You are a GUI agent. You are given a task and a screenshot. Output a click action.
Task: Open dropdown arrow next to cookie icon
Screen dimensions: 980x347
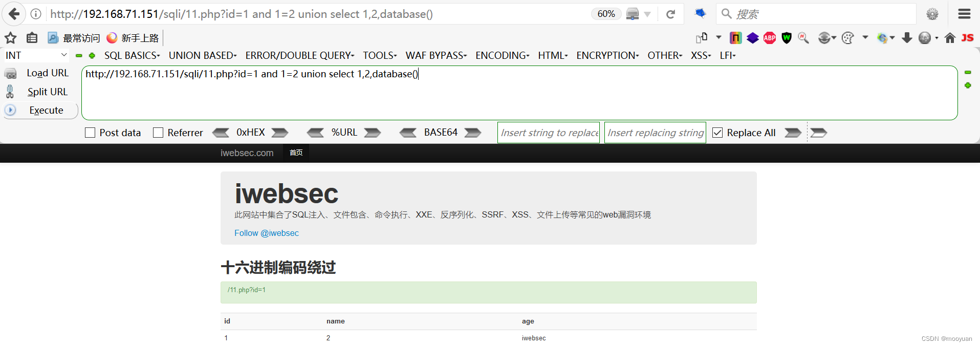(x=865, y=37)
